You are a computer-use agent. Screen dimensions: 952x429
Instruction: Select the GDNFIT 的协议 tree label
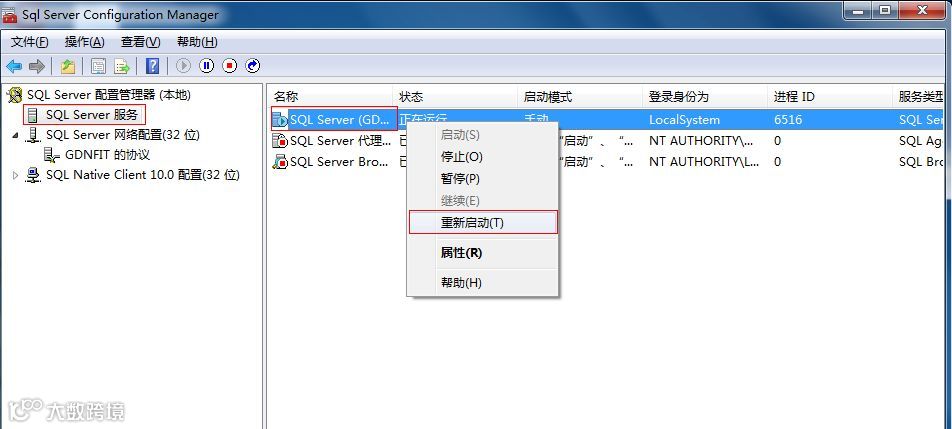coord(107,155)
